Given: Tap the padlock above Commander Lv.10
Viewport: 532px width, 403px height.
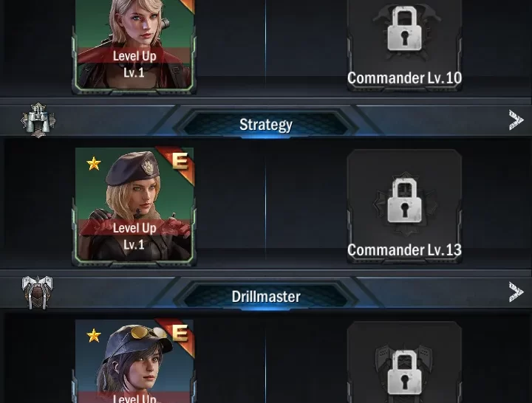Looking at the screenshot, I should tap(404, 29).
